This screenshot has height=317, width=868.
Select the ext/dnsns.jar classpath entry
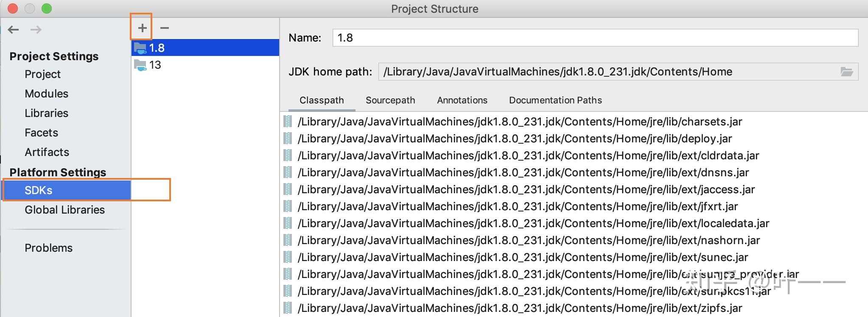(523, 172)
